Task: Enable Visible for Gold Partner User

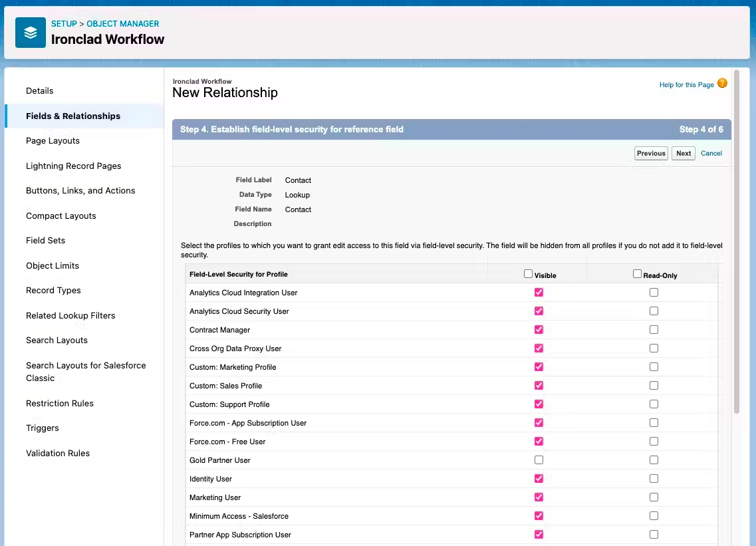Action: pyautogui.click(x=539, y=460)
